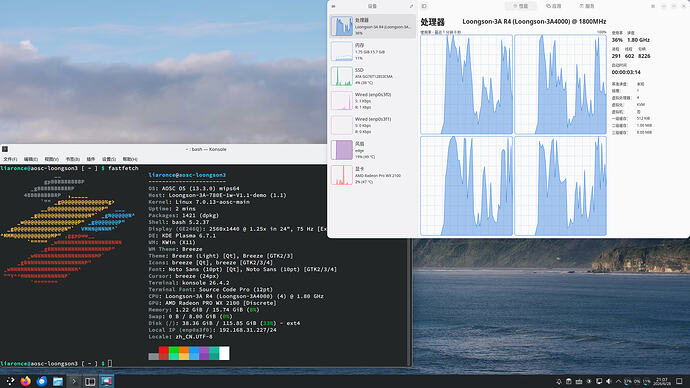Viewport: 690px width, 388px height.
Task: Open the Thunderbird icon in the taskbar
Action: click(x=42, y=381)
